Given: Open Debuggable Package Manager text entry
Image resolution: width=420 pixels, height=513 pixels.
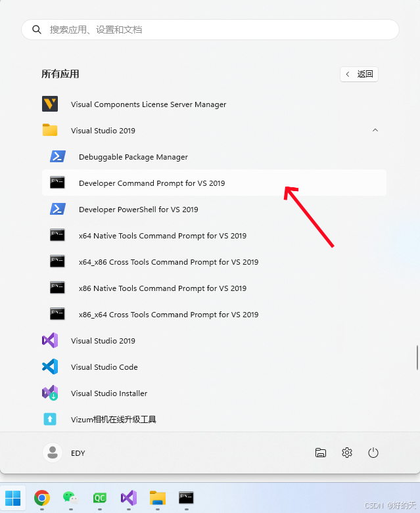Looking at the screenshot, I should (x=133, y=157).
